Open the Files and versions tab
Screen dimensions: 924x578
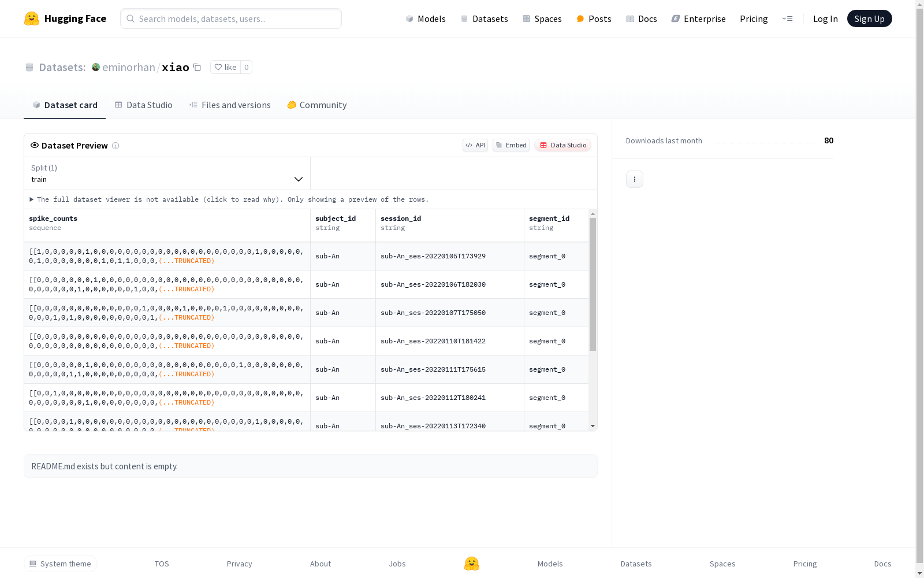230,105
